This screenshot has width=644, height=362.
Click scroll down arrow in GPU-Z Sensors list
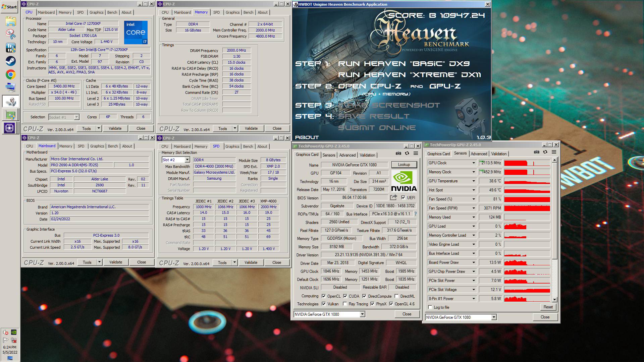pyautogui.click(x=554, y=299)
